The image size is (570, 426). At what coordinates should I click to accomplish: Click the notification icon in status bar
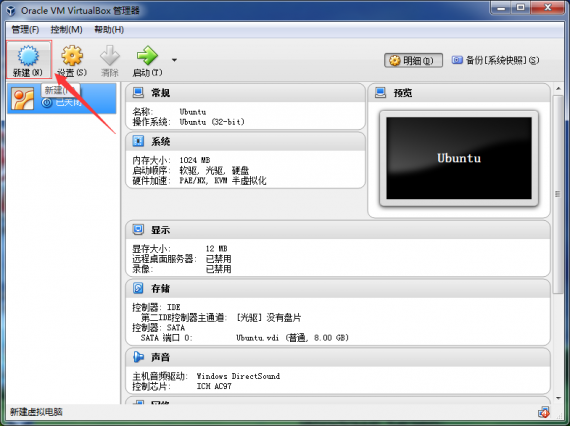tap(544, 412)
